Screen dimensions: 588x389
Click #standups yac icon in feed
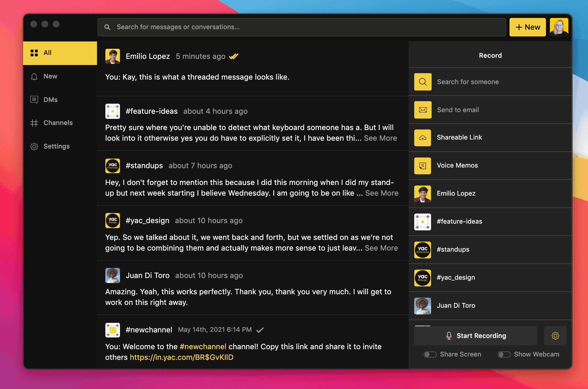point(113,166)
